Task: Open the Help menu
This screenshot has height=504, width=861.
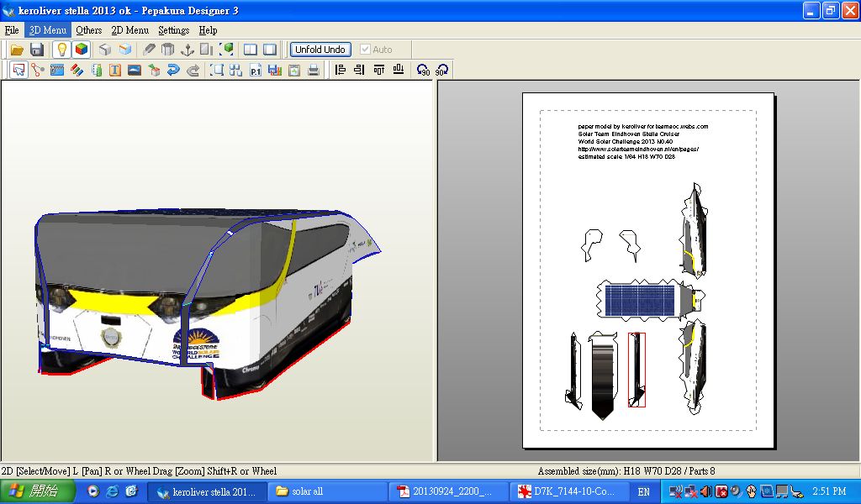Action: 208,30
